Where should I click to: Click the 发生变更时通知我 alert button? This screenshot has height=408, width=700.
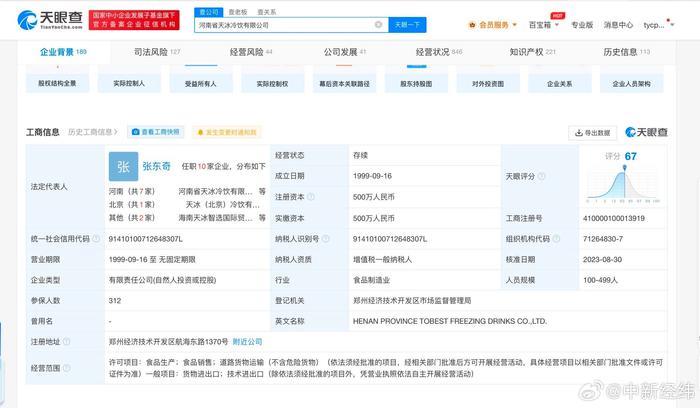(x=225, y=132)
